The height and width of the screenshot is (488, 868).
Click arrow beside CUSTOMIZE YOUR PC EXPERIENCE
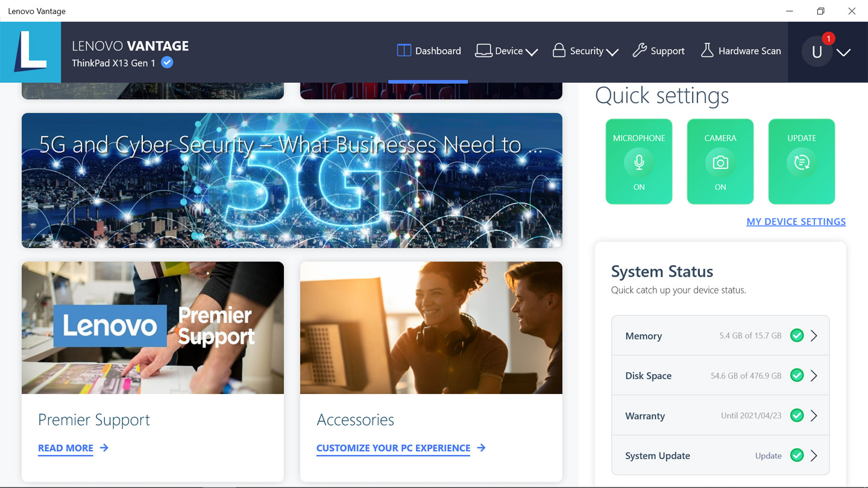pos(481,448)
